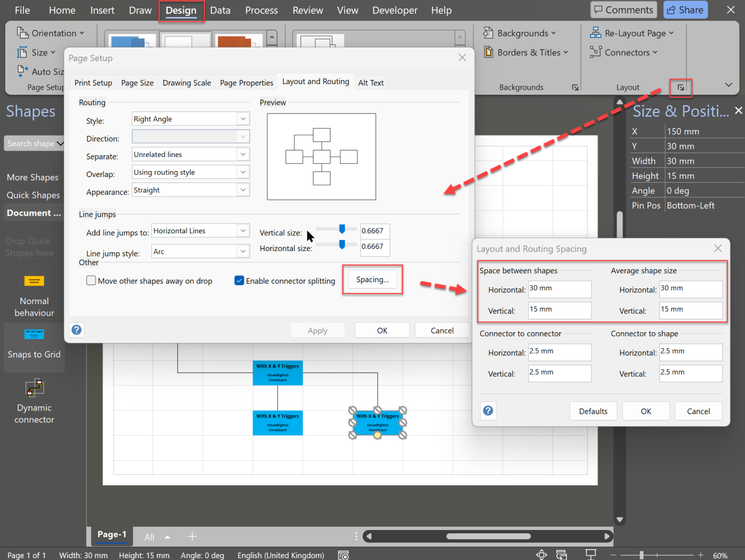Enable Move other shapes away on drop
This screenshot has width=745, height=560.
(91, 280)
